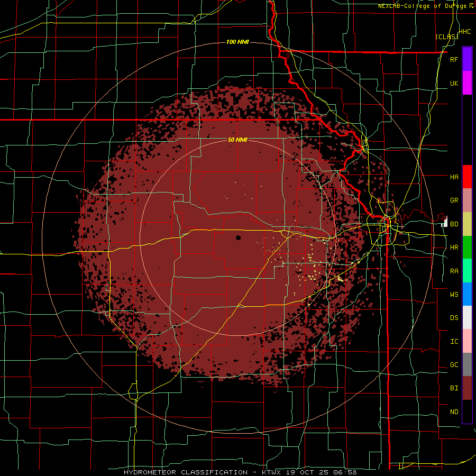Click the HA red legend swatch
476x476 pixels.
click(x=467, y=177)
